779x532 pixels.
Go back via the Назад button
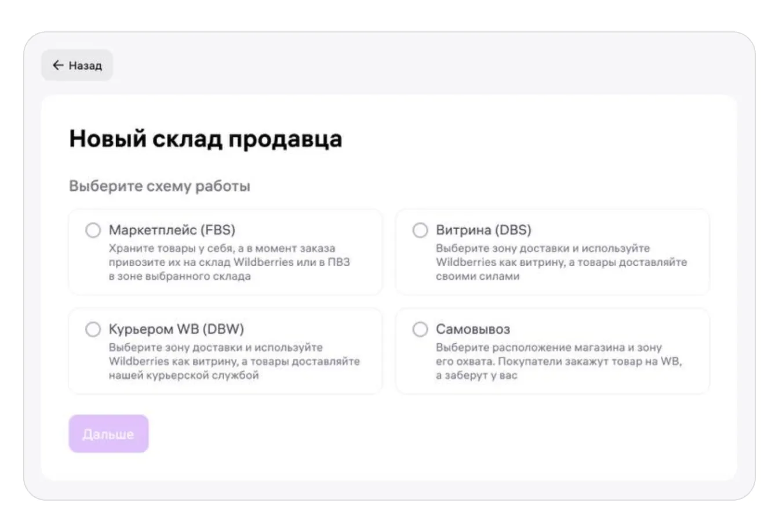click(x=77, y=65)
